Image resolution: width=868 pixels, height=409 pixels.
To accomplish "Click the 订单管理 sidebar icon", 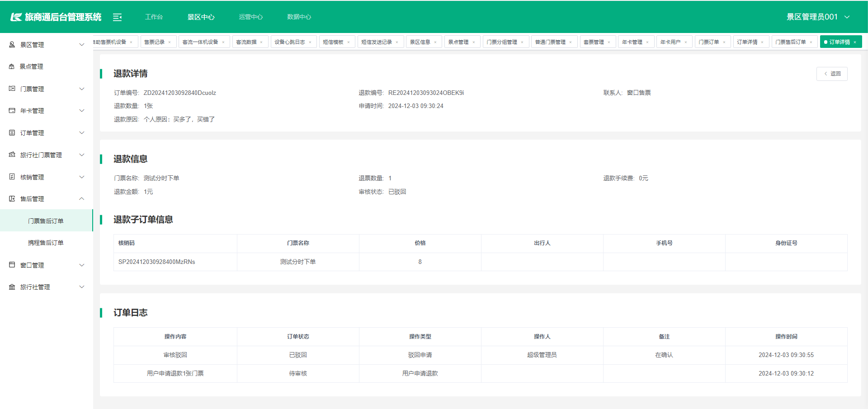I will pos(12,133).
